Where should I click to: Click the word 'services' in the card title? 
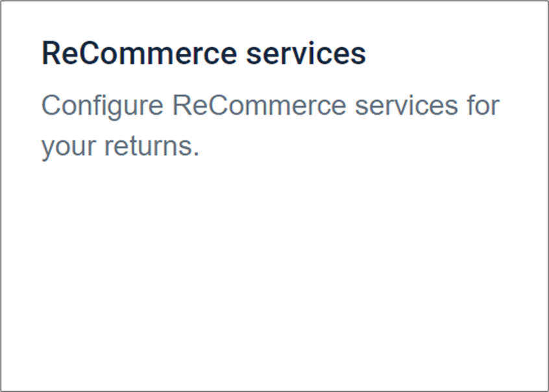(306, 54)
